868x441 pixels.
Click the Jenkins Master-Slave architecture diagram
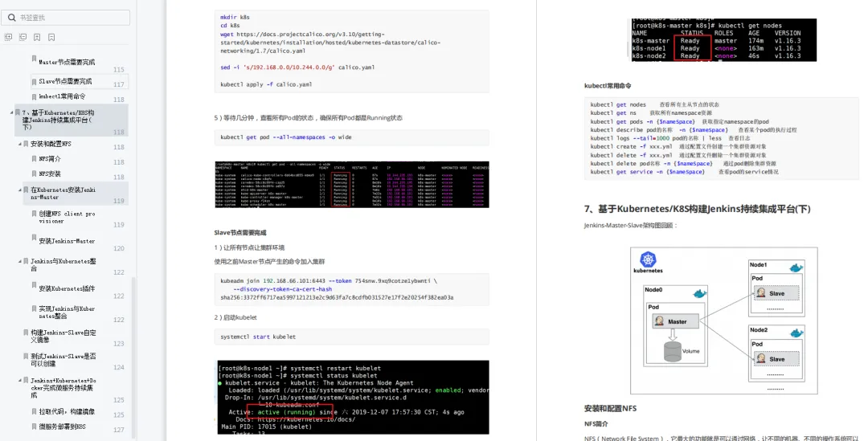723,321
